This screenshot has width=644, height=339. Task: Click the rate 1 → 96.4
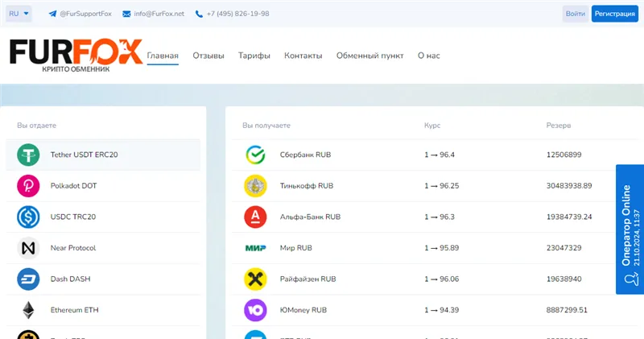click(x=440, y=155)
